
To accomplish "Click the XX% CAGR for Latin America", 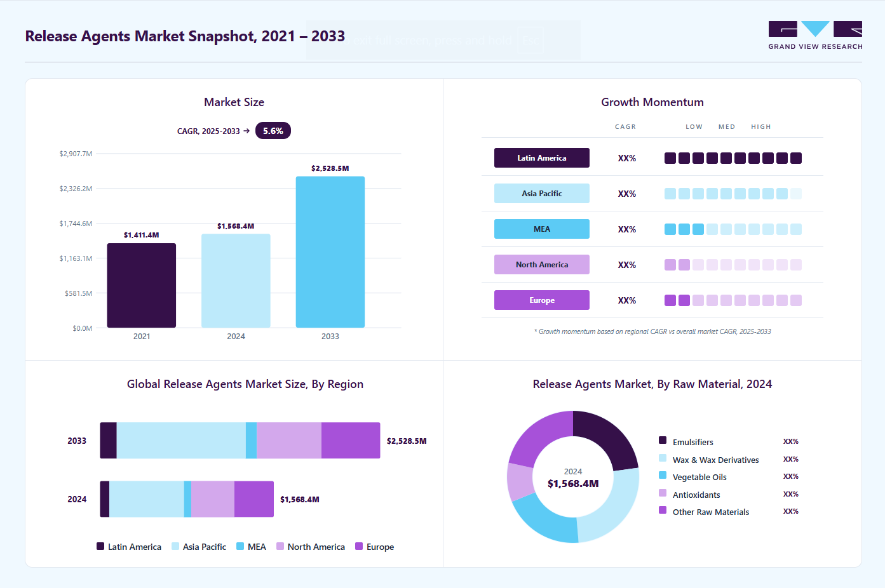I will tap(627, 158).
